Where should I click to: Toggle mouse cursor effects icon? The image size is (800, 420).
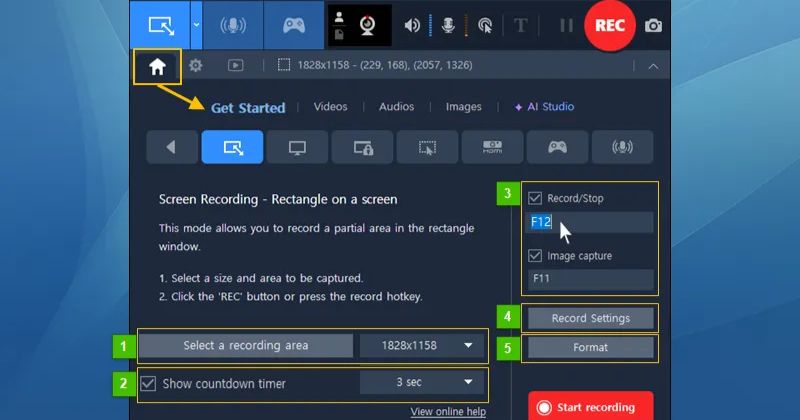485,25
